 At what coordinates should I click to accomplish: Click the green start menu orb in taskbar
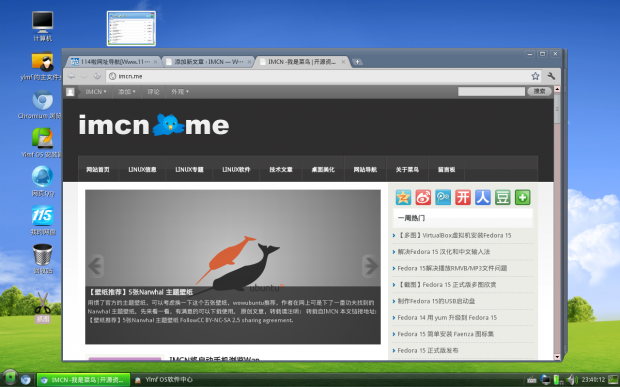tap(9, 379)
